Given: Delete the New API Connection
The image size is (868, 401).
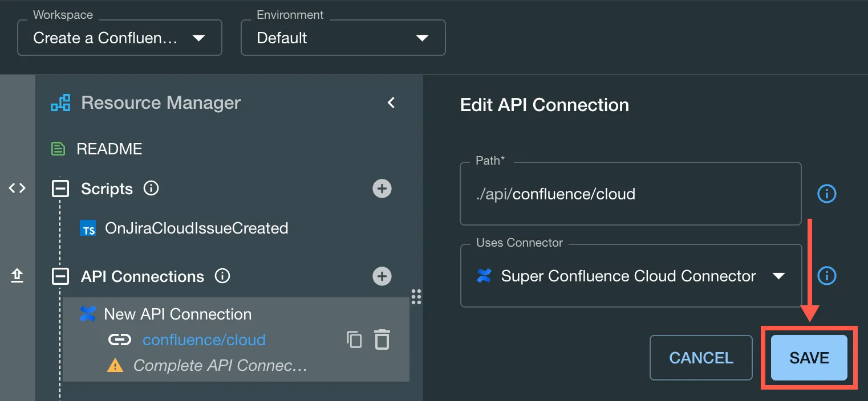Looking at the screenshot, I should [382, 339].
